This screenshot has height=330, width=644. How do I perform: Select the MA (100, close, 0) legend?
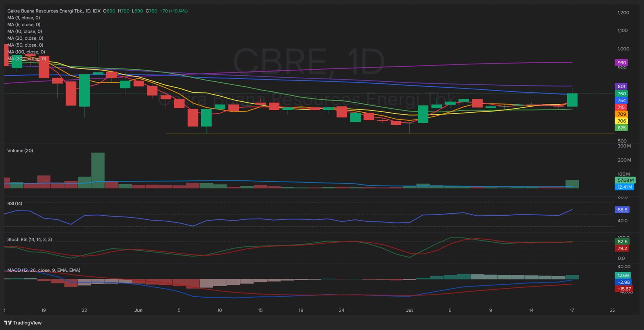[26, 52]
